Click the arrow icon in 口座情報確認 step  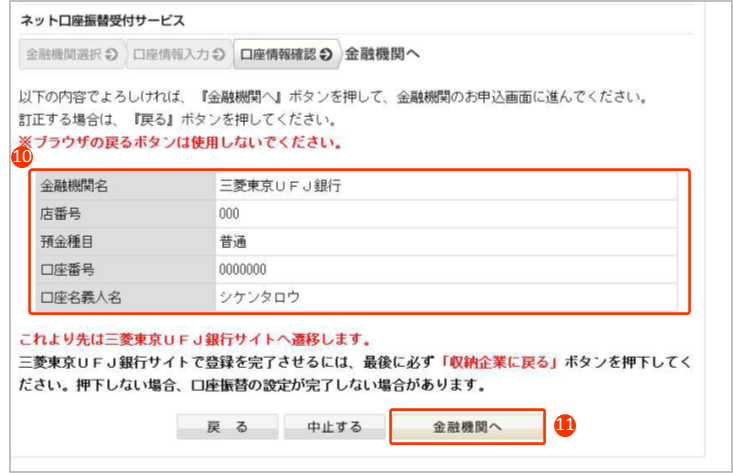[326, 56]
